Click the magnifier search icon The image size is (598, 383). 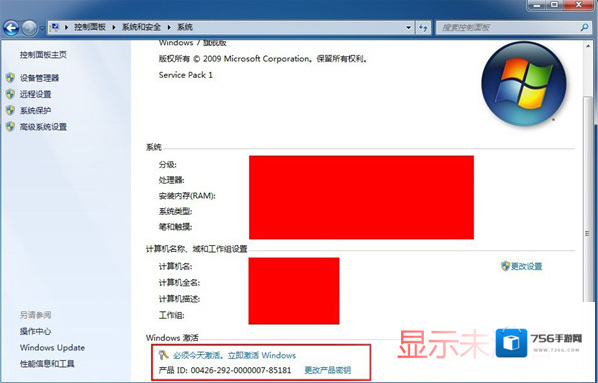[x=584, y=27]
